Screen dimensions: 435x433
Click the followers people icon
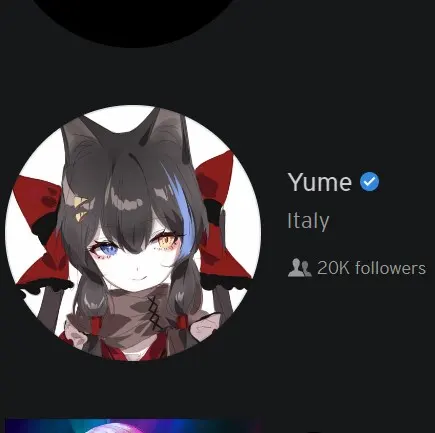(x=299, y=268)
